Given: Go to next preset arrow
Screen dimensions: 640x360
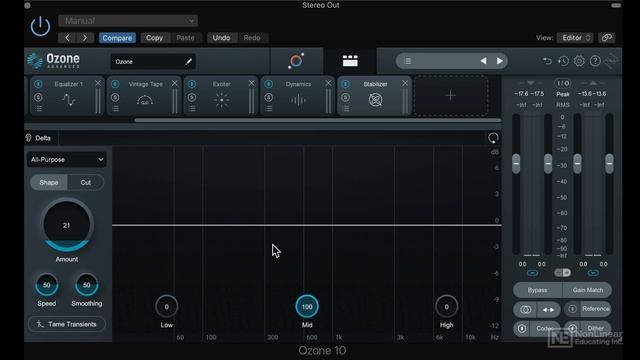Looking at the screenshot, I should point(85,38).
